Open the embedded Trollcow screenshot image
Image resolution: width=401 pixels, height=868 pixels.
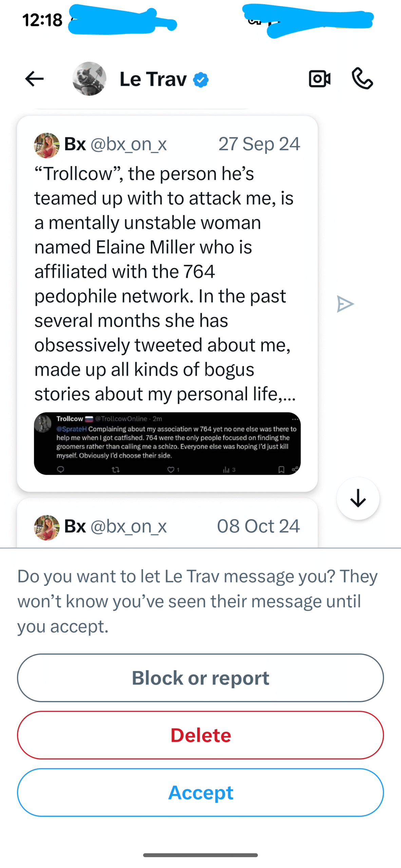click(x=167, y=443)
